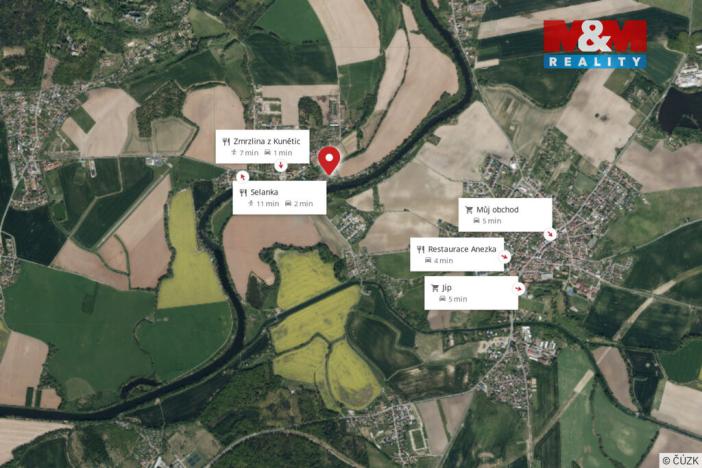Screen dimensions: 702x468
Task: Click the walking time in Zmrzlina label
Action: pyautogui.click(x=245, y=153)
